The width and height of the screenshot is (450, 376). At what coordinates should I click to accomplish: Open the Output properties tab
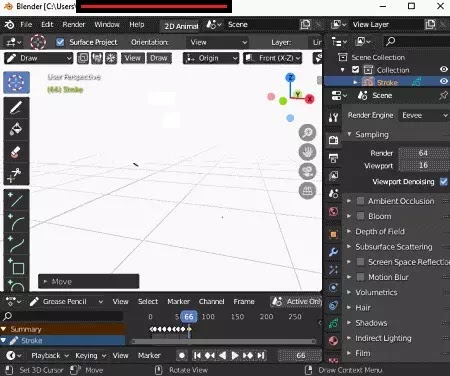click(333, 158)
